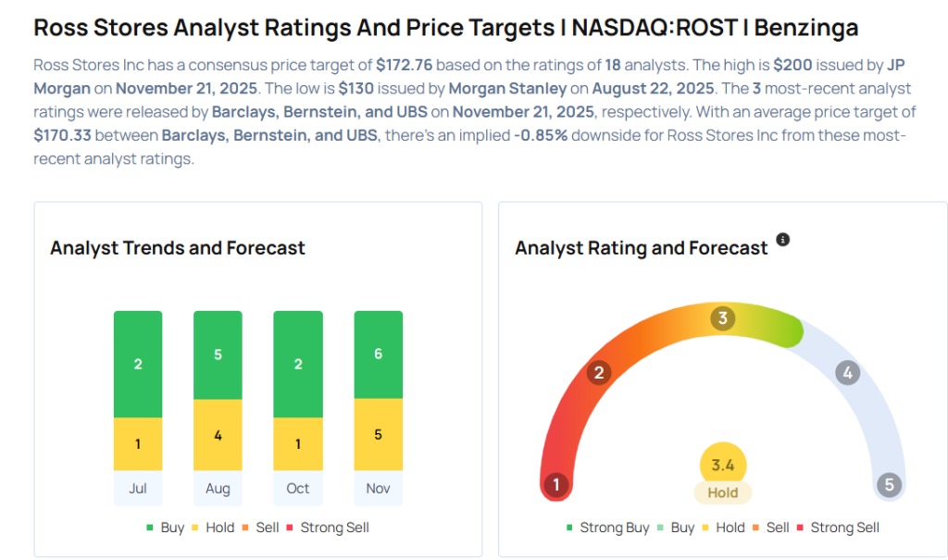The width and height of the screenshot is (948, 560).
Task: Toggle Hold series in trends chart legend
Action: [x=215, y=528]
